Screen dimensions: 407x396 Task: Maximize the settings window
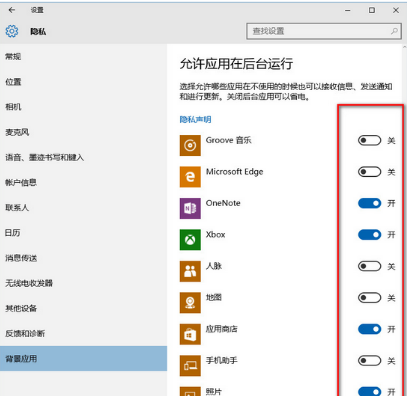click(372, 10)
